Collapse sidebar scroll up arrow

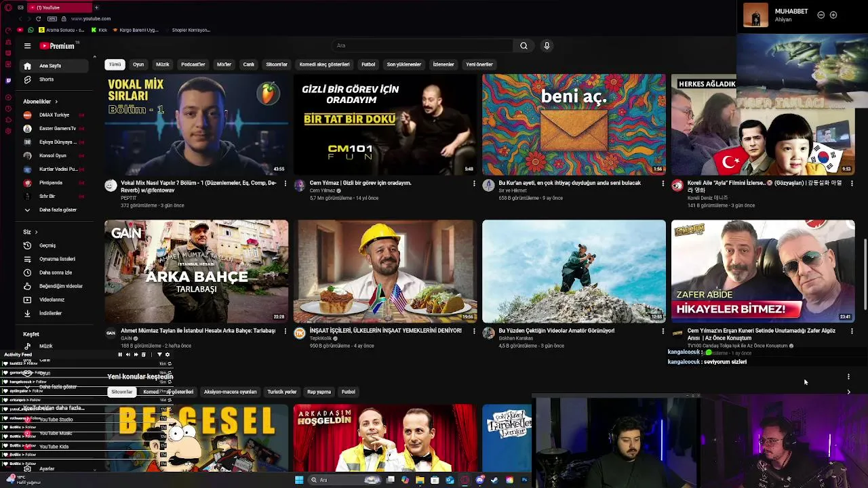pos(94,57)
